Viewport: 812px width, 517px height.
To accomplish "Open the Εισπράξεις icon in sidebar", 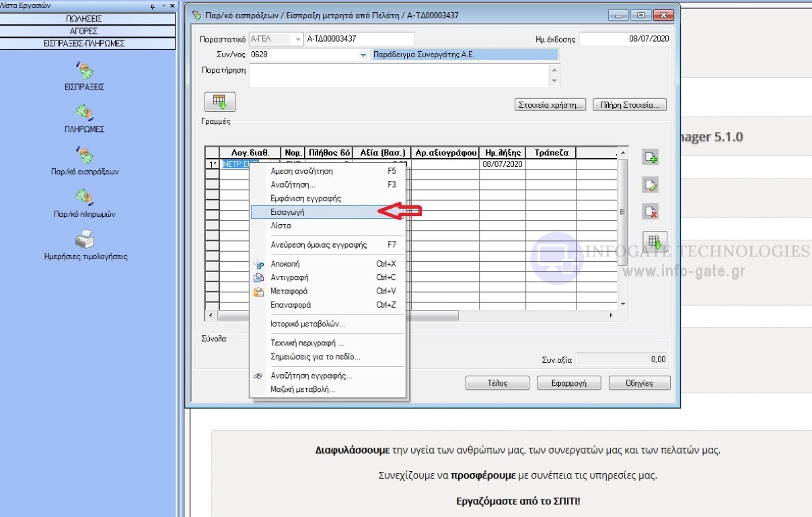I will pyautogui.click(x=84, y=70).
